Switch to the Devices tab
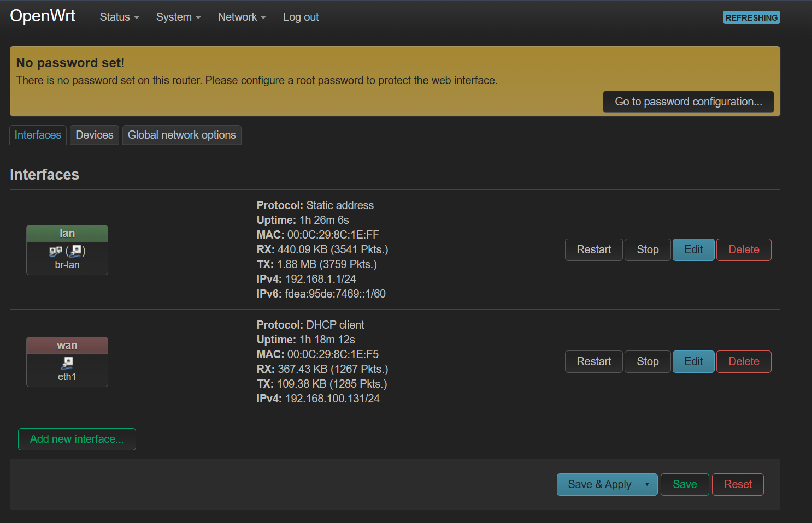The width and height of the screenshot is (812, 523). pyautogui.click(x=95, y=135)
